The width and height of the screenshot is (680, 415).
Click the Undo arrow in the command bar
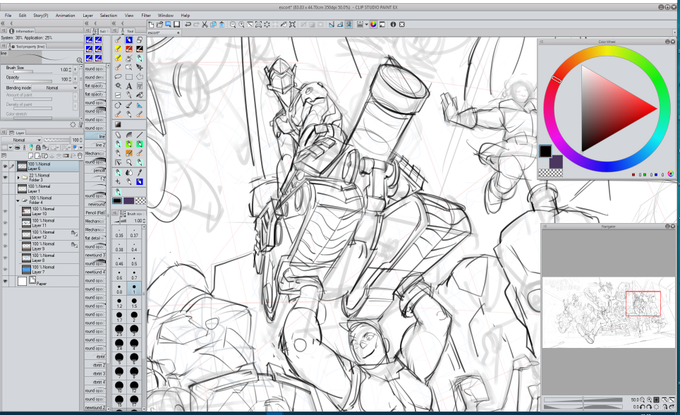tap(188, 25)
